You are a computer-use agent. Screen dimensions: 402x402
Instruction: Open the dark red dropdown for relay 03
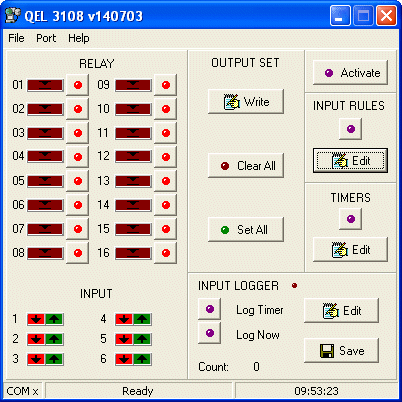(45, 133)
